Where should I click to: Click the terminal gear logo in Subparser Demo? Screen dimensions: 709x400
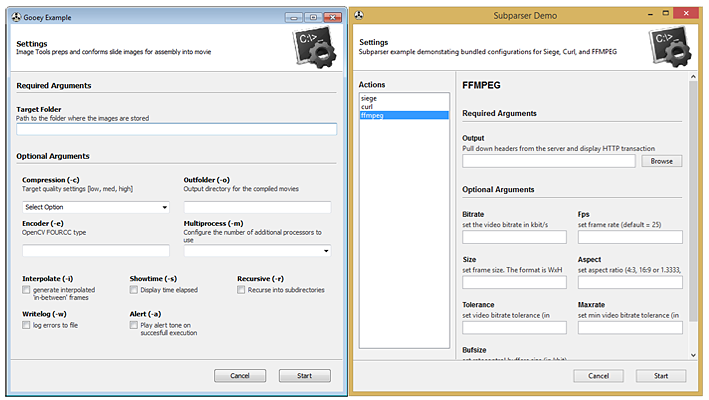tap(671, 47)
